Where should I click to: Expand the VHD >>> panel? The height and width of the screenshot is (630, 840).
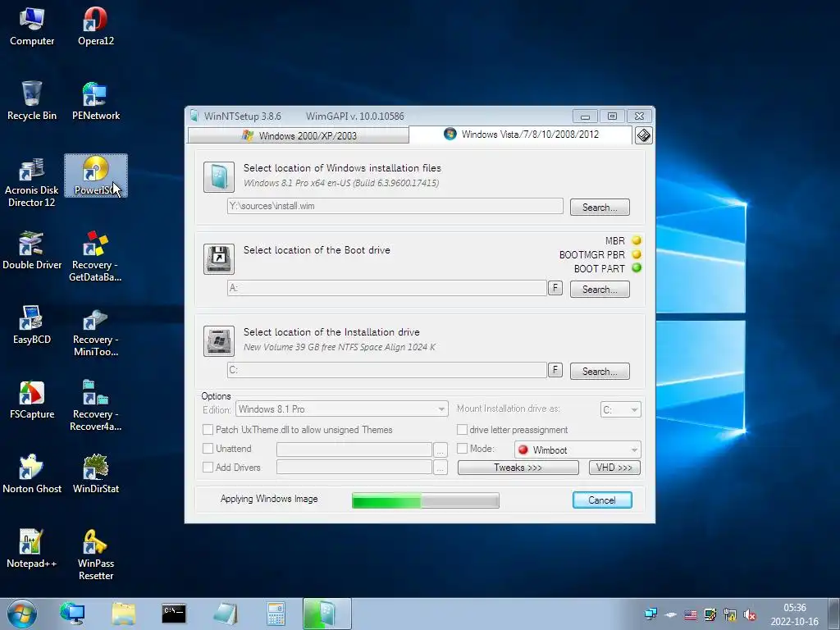coord(614,468)
